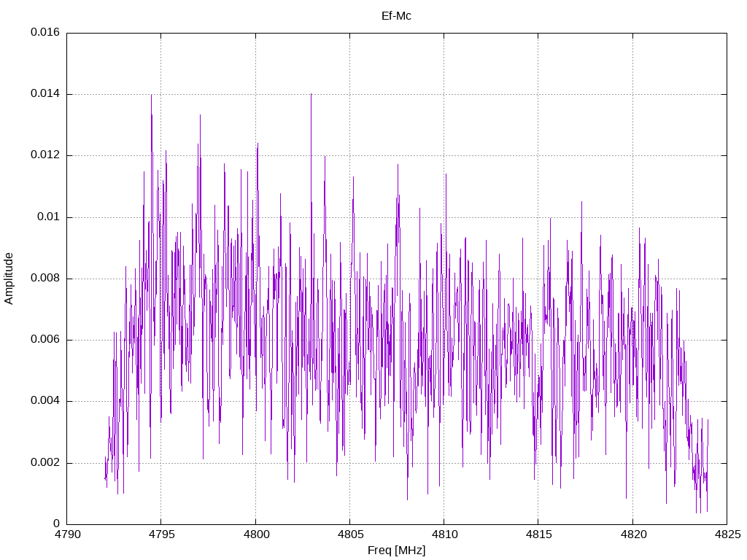
Task: Click x-axis tick label 4810
Action: (444, 534)
